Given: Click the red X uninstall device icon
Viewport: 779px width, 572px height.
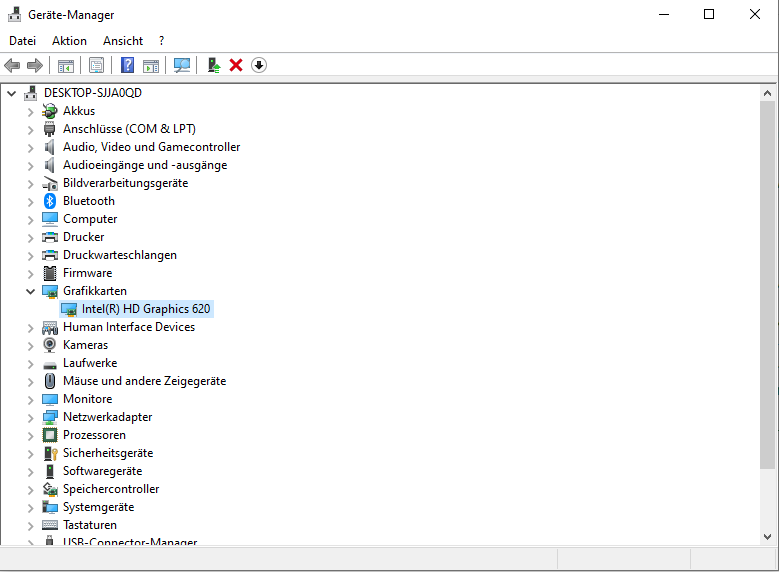Looking at the screenshot, I should pos(236,65).
